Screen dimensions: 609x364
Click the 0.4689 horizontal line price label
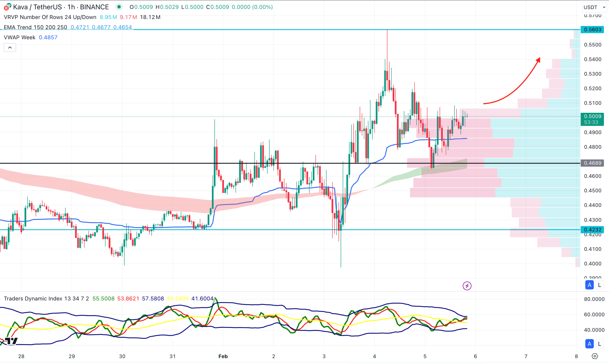click(593, 163)
